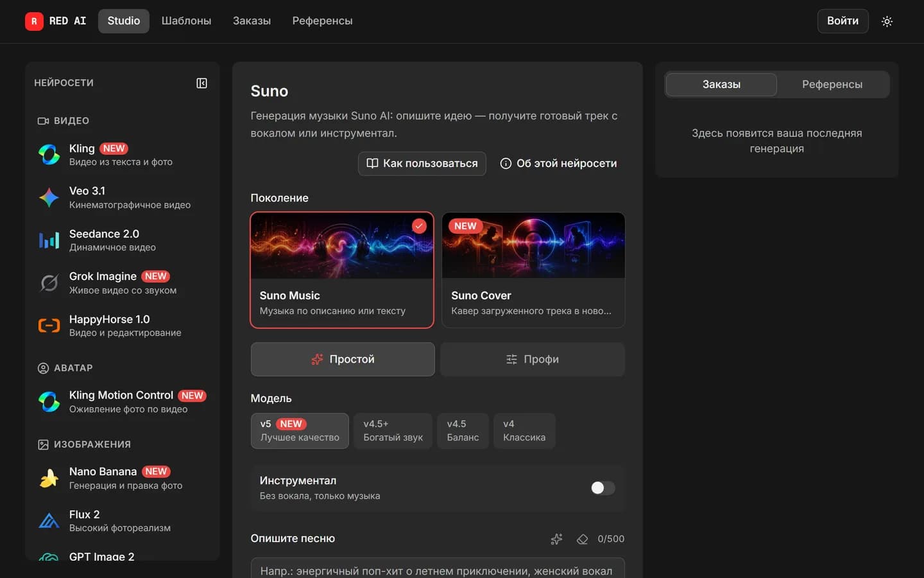The height and width of the screenshot is (578, 924).
Task: Click the HappyHorse 1.0 orange icon
Action: tap(49, 326)
